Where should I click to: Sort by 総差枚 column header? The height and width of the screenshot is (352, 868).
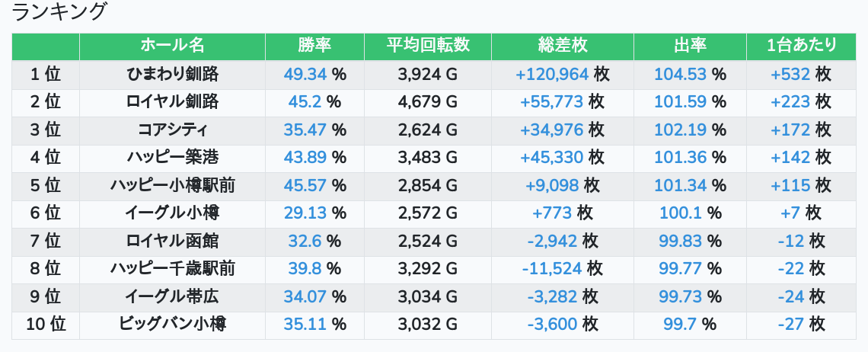coord(562,46)
